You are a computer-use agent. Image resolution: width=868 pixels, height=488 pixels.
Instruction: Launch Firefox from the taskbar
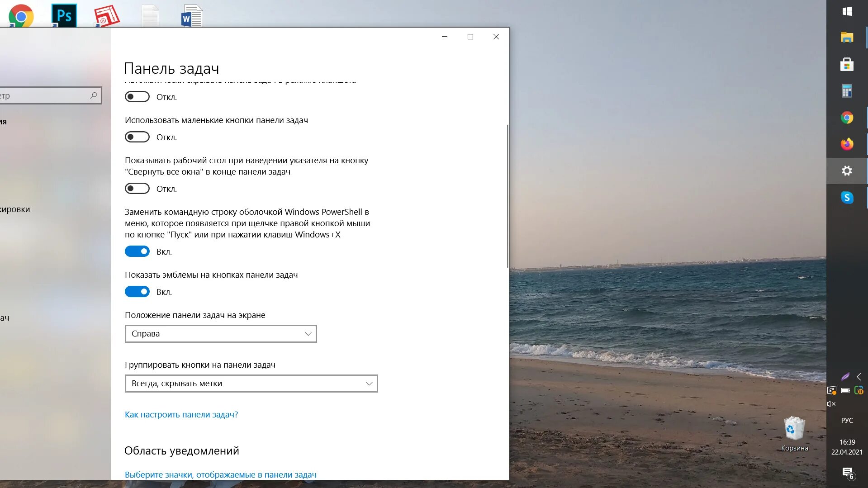(x=847, y=144)
